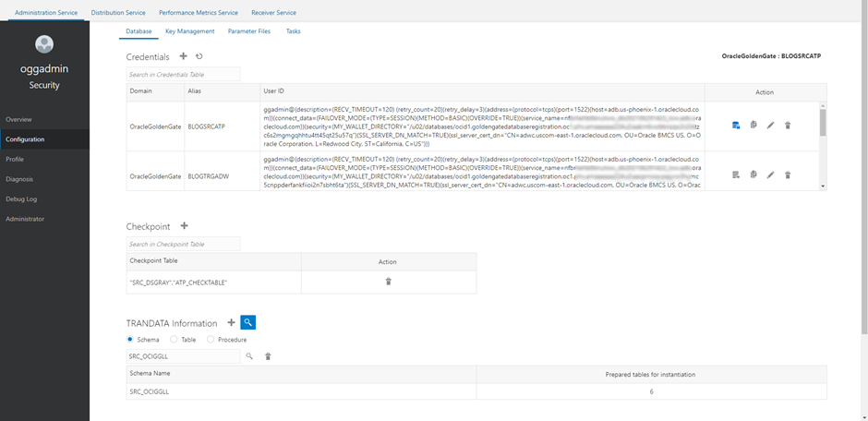The image size is (868, 421).
Task: Open the Performance Metrics Service tab
Action: point(199,12)
